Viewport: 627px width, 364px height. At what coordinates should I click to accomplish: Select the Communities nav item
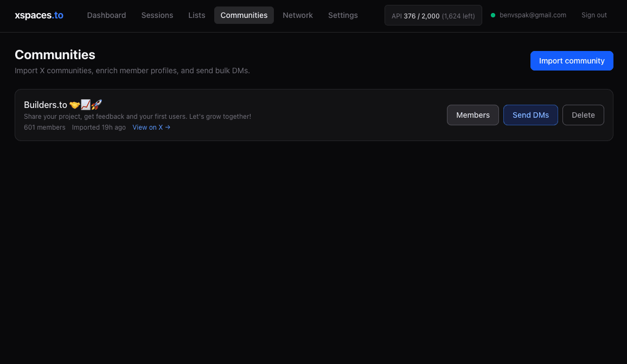pos(244,15)
